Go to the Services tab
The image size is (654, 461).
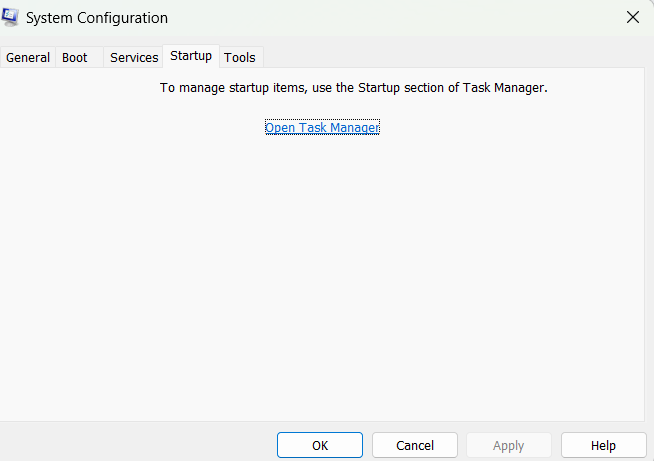[x=134, y=57]
